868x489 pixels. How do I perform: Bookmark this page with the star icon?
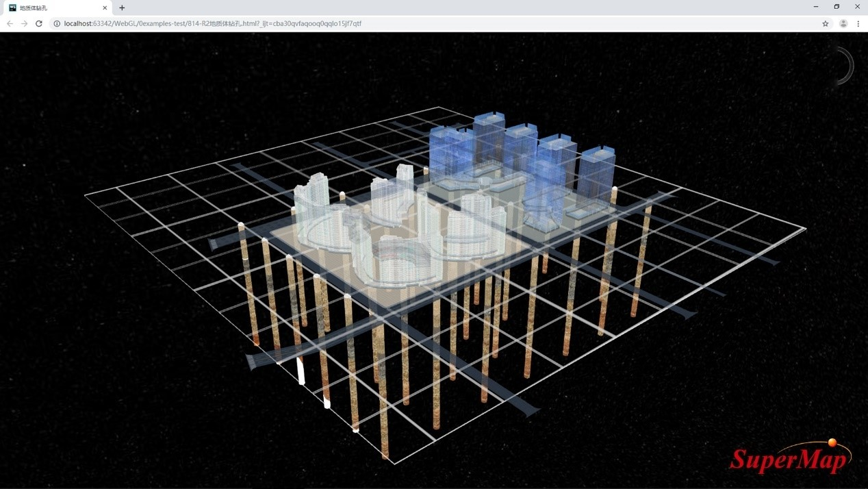tap(826, 23)
